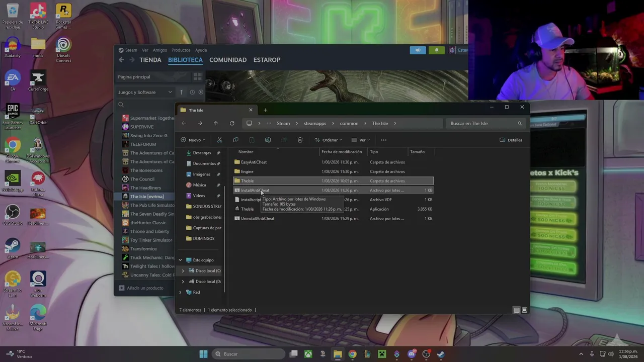Cut the selected item in Explorer toolbar
The height and width of the screenshot is (362, 644).
[219, 140]
